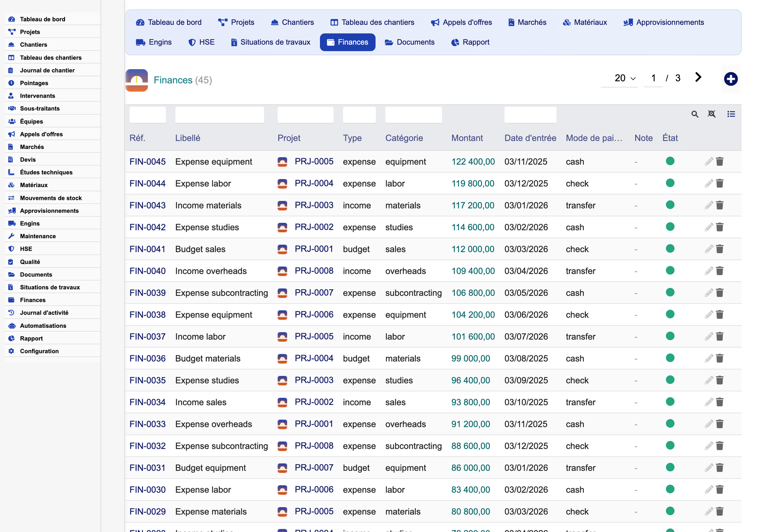Delete FIN-0039 using trash icon
The image size is (757, 532).
pyautogui.click(x=720, y=293)
